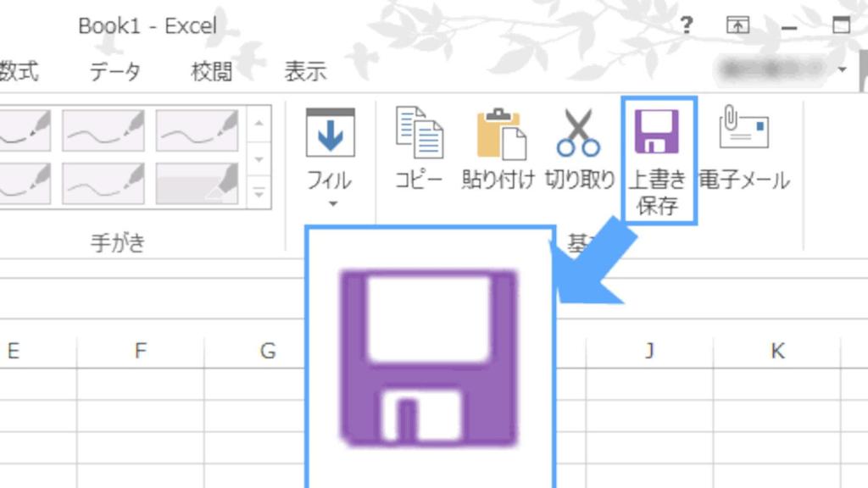The image size is (868, 488).
Task: Click the 貼り付け (Paste) icon
Action: (x=500, y=131)
